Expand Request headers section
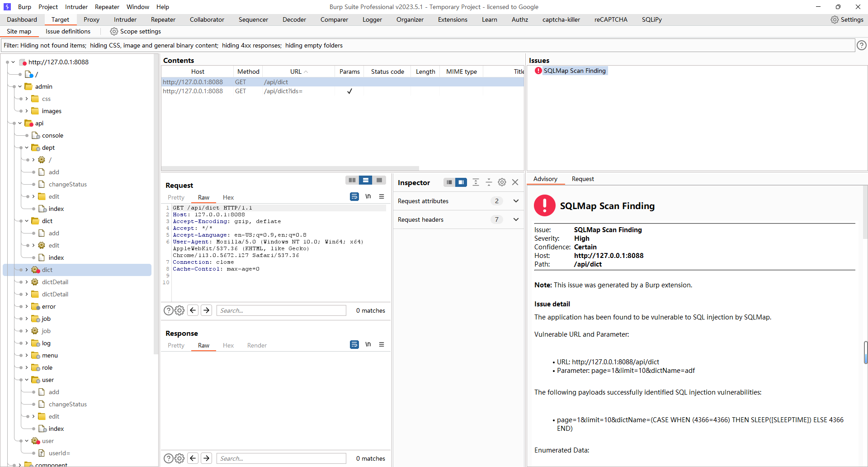The image size is (868, 467). pyautogui.click(x=516, y=219)
